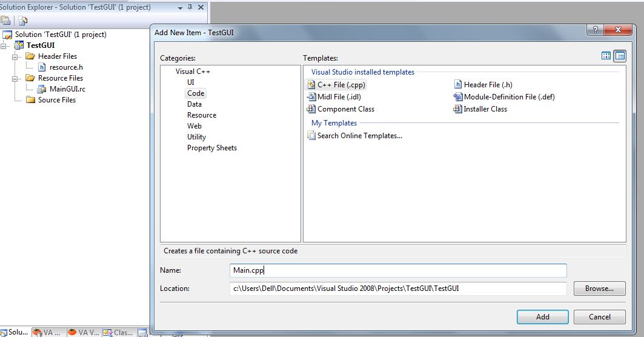Click the MainGUI.rc file icon
The width and height of the screenshot is (644, 337).
coord(41,88)
